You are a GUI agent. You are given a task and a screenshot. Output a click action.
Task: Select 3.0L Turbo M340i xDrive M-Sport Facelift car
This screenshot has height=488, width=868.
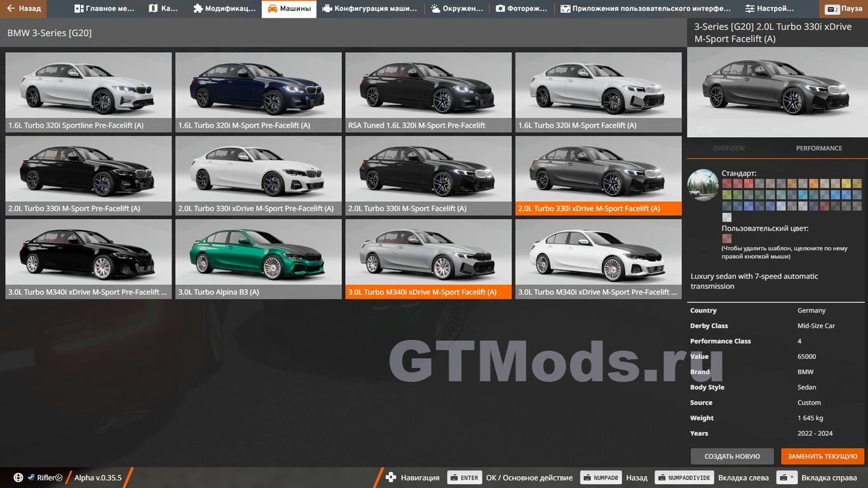point(428,259)
